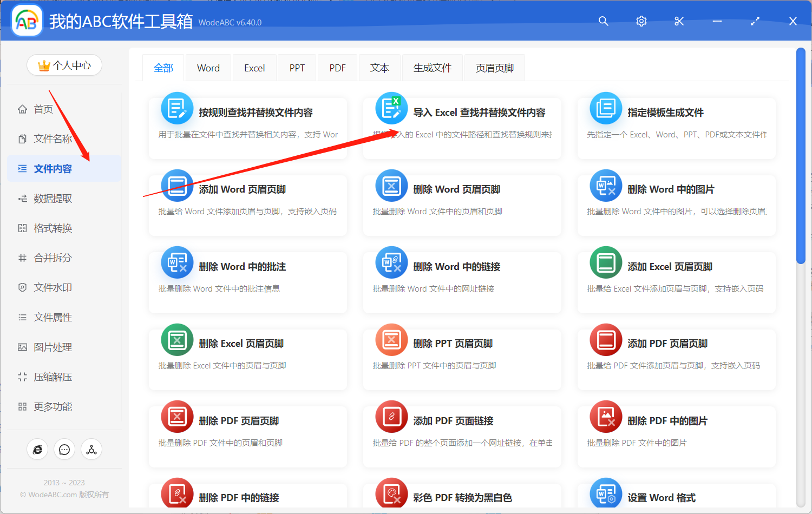
Task: Open 个人中心 personal center
Action: 64,64
